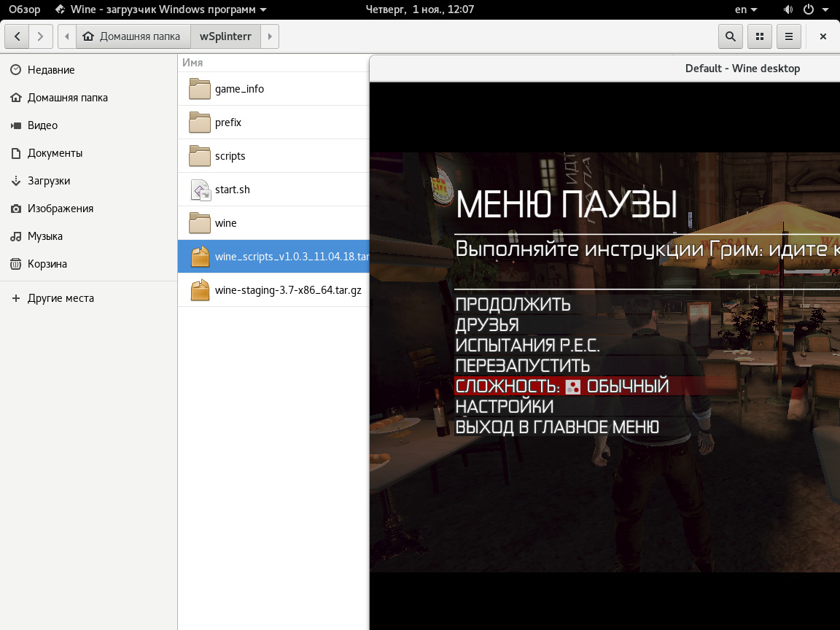Viewport: 840px width, 630px height.
Task: Select the wine-staging-3.7-x86_64.tar.gz archive icon
Action: point(200,290)
